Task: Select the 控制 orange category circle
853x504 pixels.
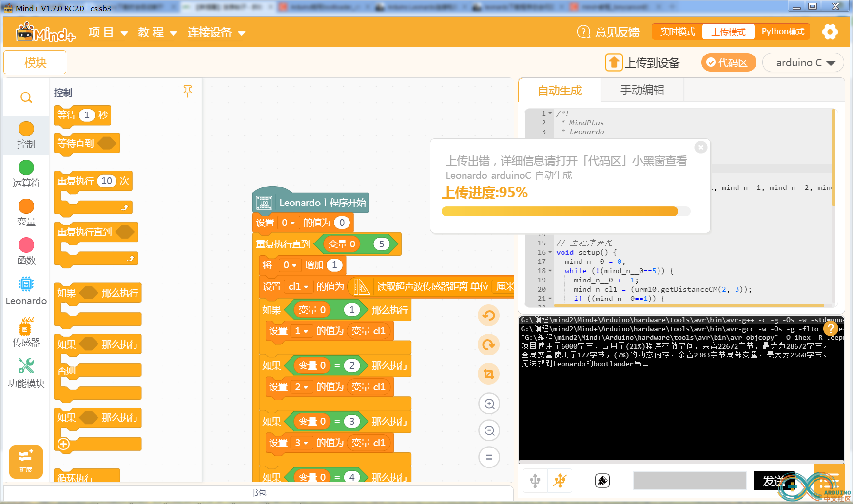Action: coord(26,129)
